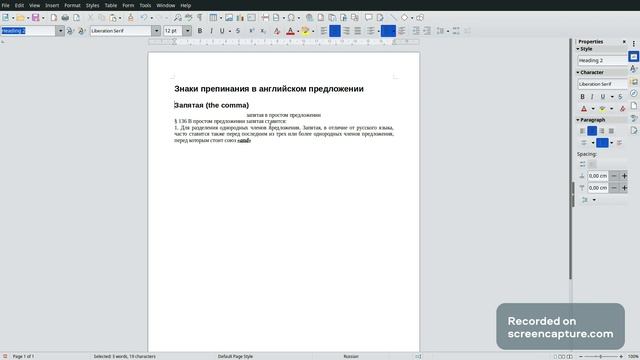Image resolution: width=640 pixels, height=360 pixels.
Task: Click above paragraph spacing 0,00 cm field
Action: [x=598, y=176]
